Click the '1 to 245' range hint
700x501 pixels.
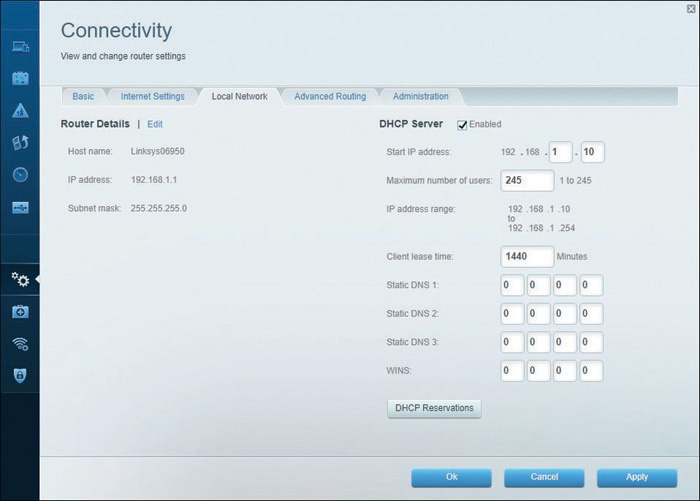575,181
